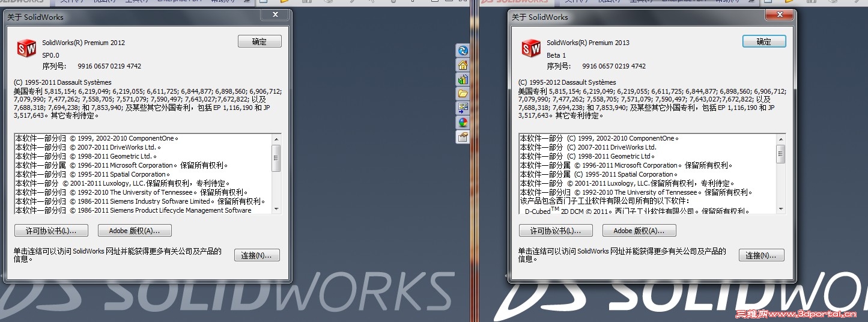
Task: Click the serial number in the 2013 dialog
Action: pos(614,66)
